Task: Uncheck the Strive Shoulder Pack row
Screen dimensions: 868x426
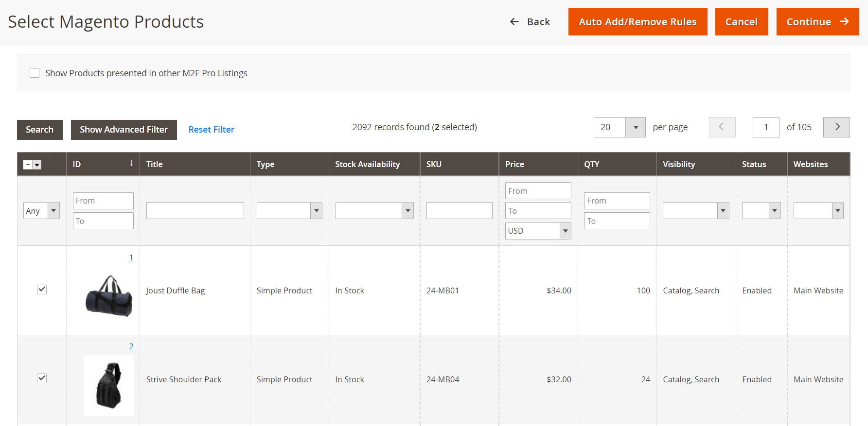Action: click(42, 378)
